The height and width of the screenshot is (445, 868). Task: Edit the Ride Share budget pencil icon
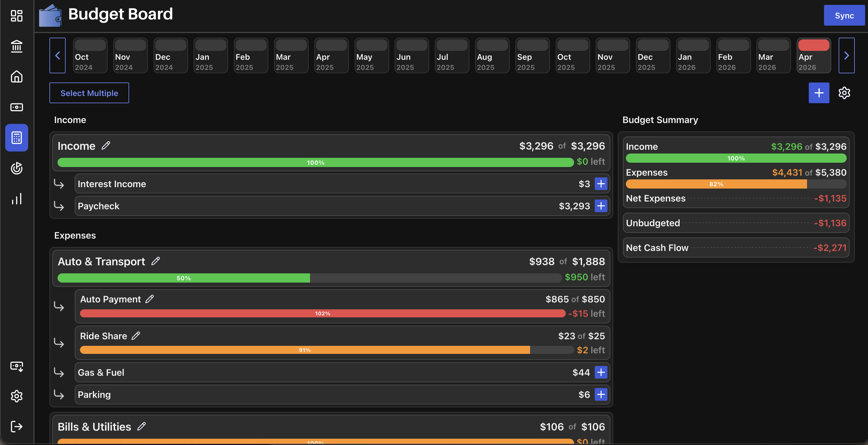(x=136, y=335)
